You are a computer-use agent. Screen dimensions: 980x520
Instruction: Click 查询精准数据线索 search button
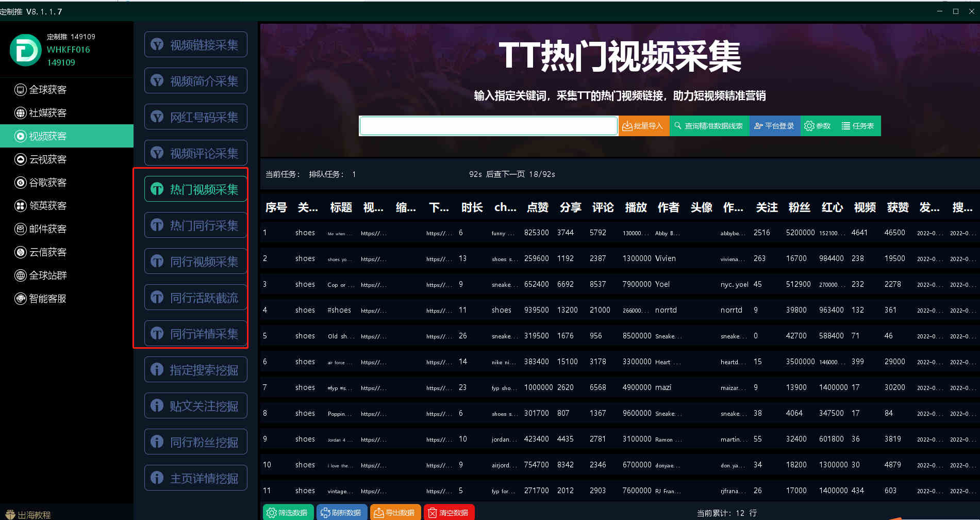[709, 126]
